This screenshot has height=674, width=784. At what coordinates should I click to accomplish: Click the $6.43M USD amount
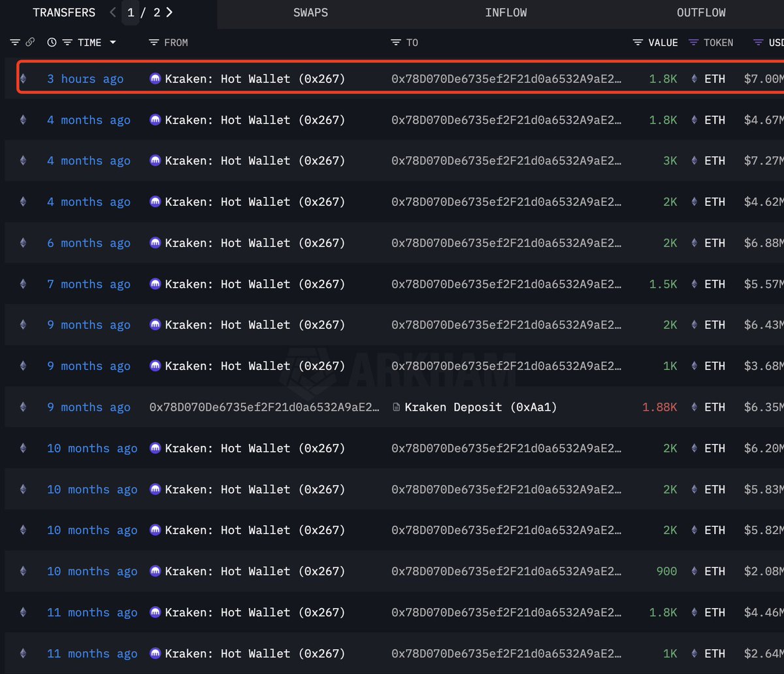point(763,325)
